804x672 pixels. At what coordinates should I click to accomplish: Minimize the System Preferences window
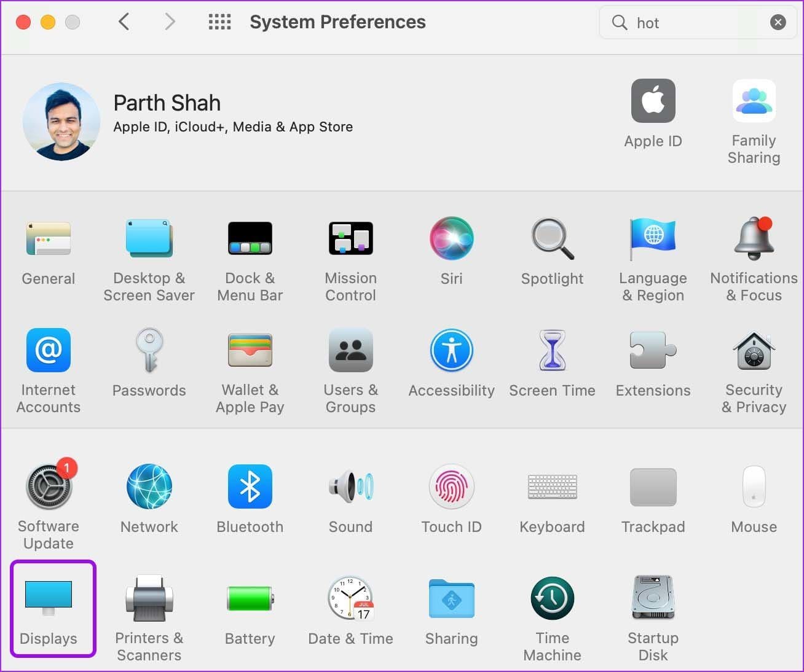48,23
